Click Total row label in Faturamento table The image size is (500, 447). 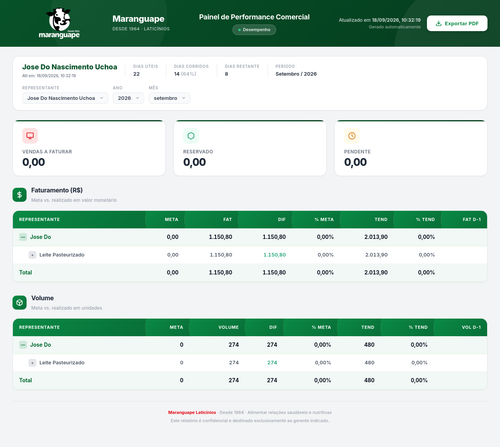[26, 272]
